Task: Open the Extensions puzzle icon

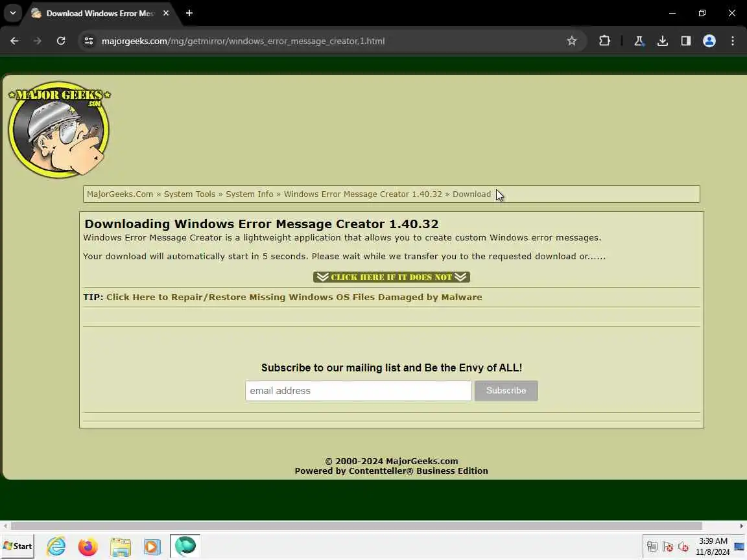Action: [x=604, y=41]
